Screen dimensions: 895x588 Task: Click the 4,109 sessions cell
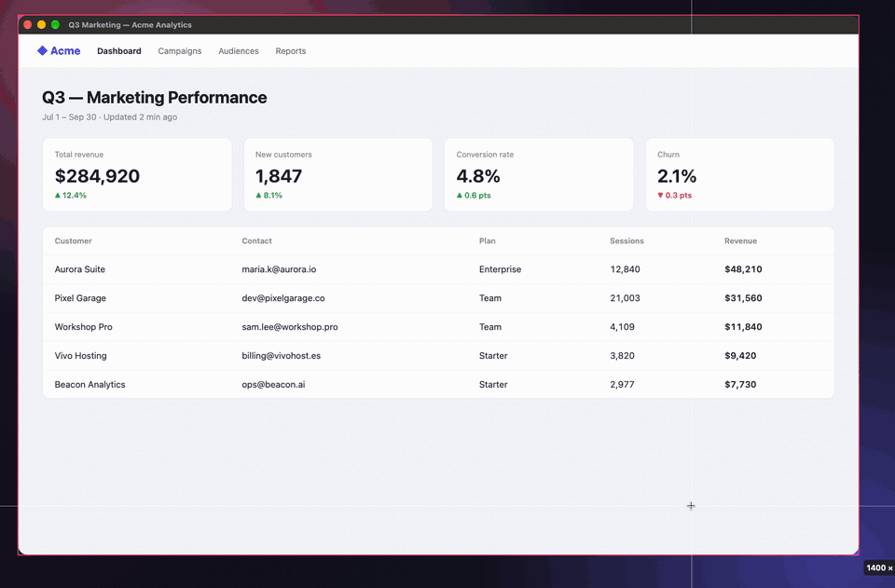pyautogui.click(x=622, y=327)
